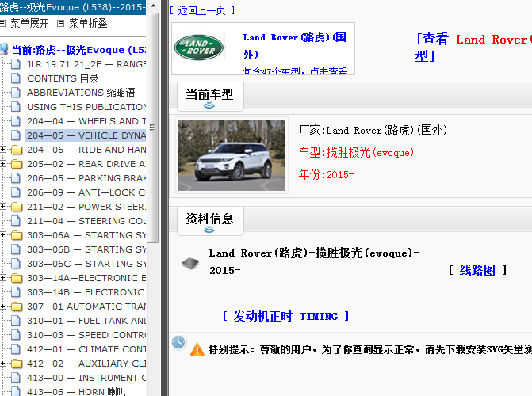Click folder icon for 204-06 RIDE AND HAN
This screenshot has height=396, width=532.
click(17, 150)
